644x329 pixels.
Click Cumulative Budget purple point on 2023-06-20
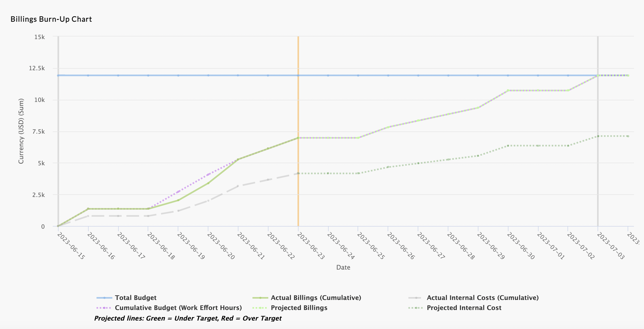pos(208,175)
